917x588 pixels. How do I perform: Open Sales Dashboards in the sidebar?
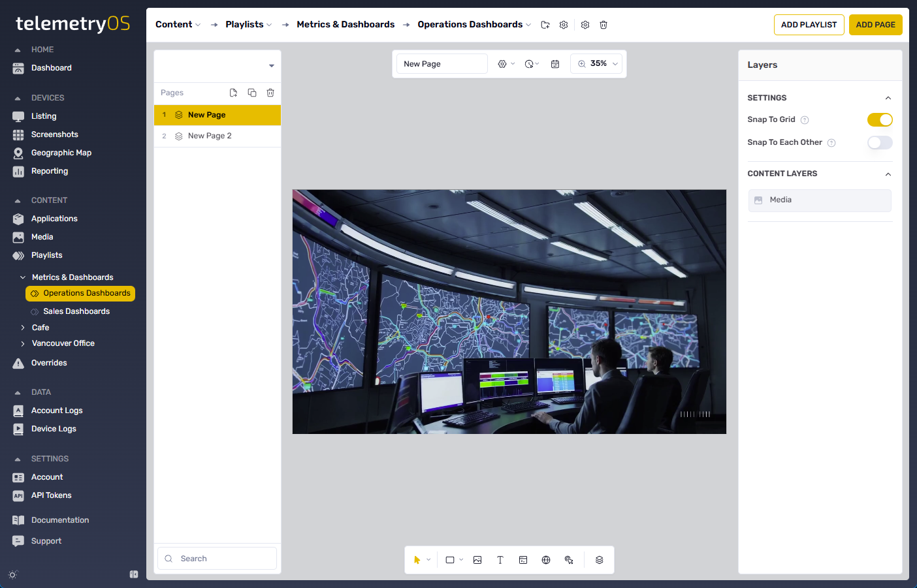[x=76, y=311]
